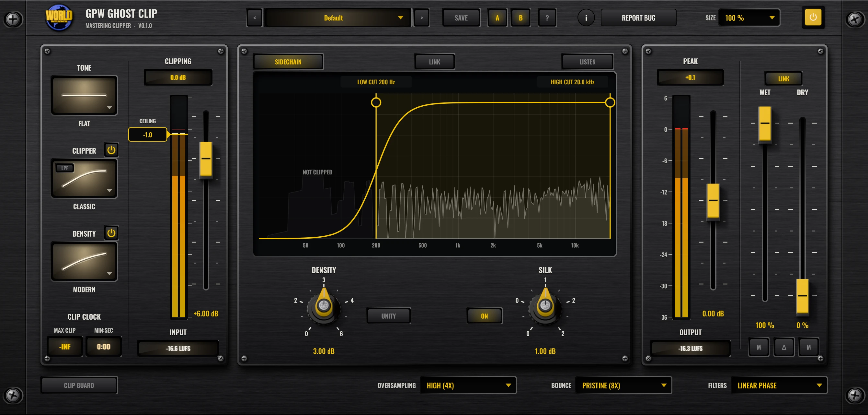Toggle the Listen button
This screenshot has height=415, width=868.
587,62
